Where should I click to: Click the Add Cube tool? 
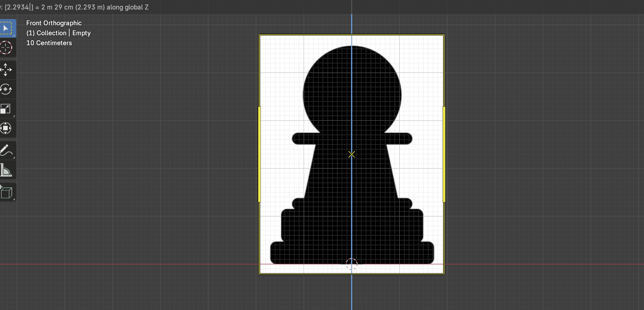tap(6, 192)
